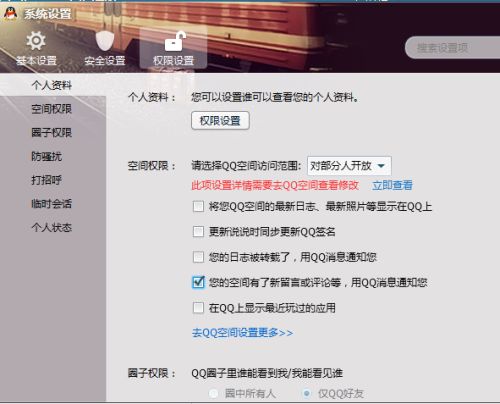Select 打招呼 in the sidebar

[x=47, y=180]
